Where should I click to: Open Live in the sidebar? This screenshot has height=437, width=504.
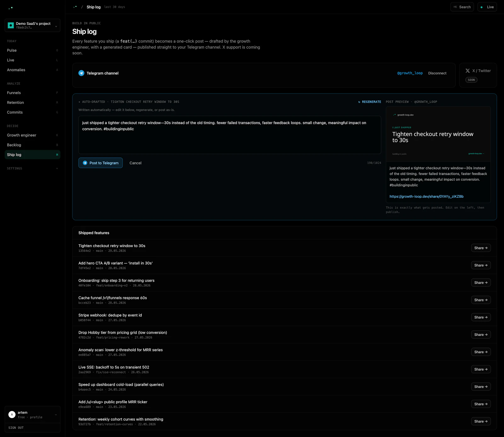pos(32,60)
